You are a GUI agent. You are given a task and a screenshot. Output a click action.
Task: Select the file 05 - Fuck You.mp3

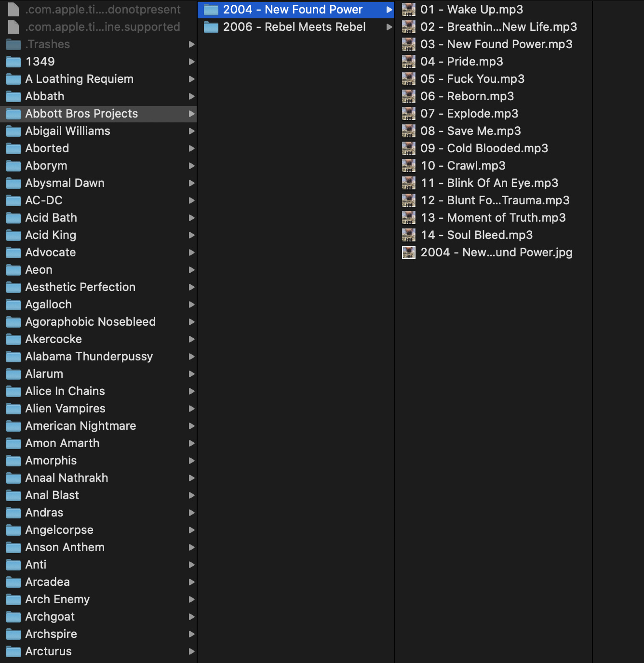click(x=494, y=79)
